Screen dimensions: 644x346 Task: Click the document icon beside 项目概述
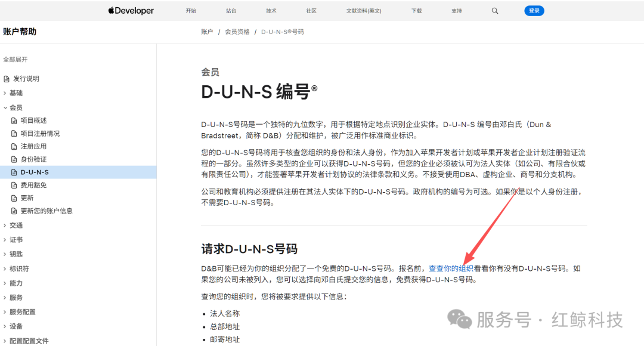pyautogui.click(x=14, y=121)
